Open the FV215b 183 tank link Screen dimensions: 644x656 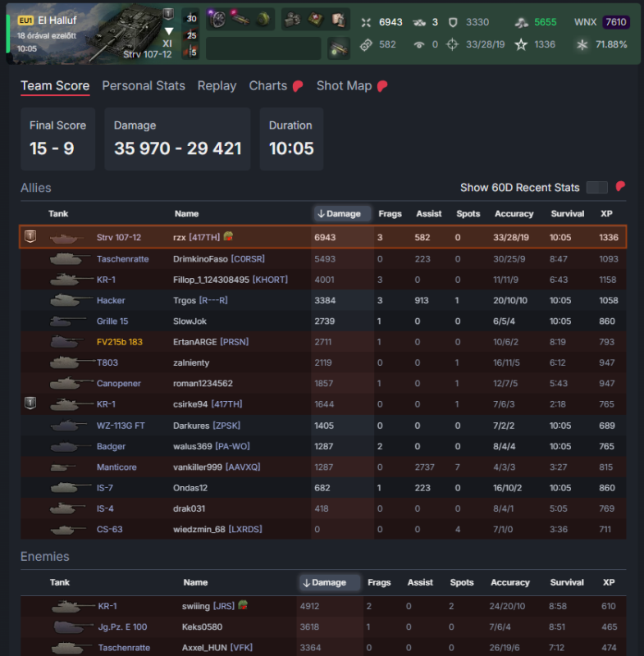point(120,342)
